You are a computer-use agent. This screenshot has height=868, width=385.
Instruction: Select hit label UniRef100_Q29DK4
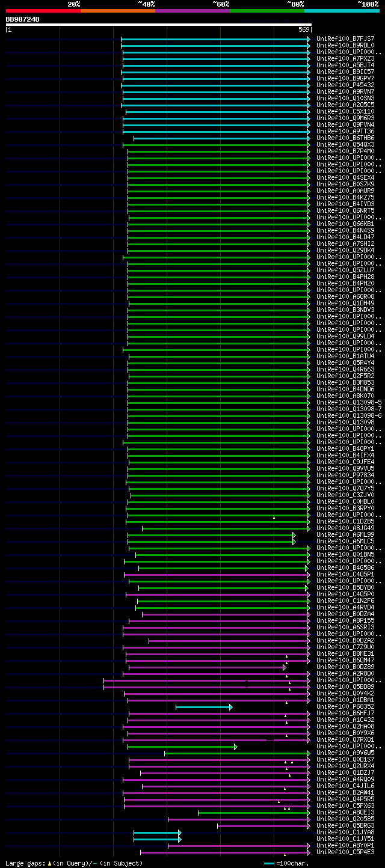[345, 250]
